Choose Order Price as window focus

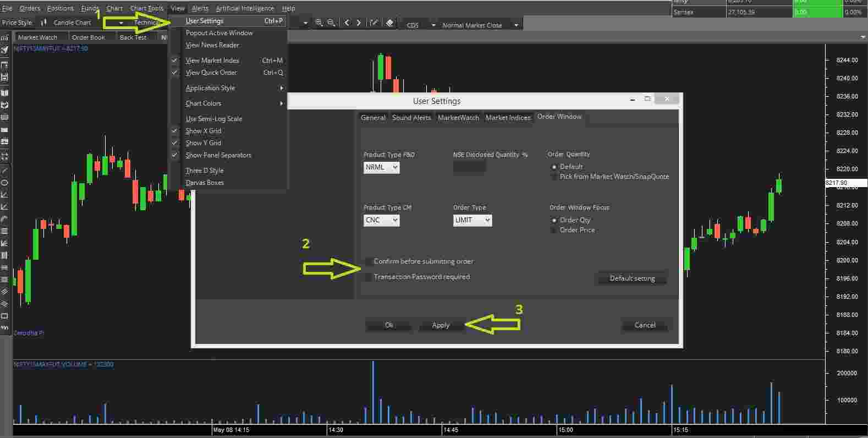pos(554,231)
